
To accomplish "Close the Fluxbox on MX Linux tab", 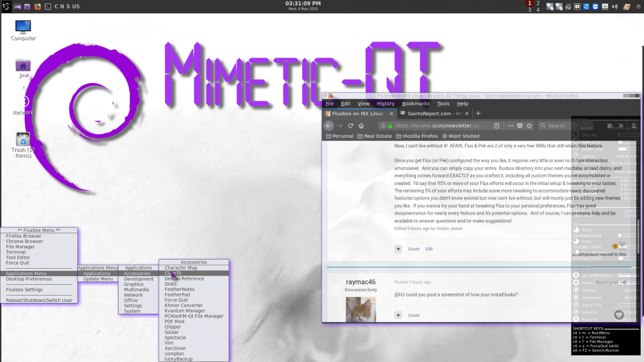I will (391, 114).
